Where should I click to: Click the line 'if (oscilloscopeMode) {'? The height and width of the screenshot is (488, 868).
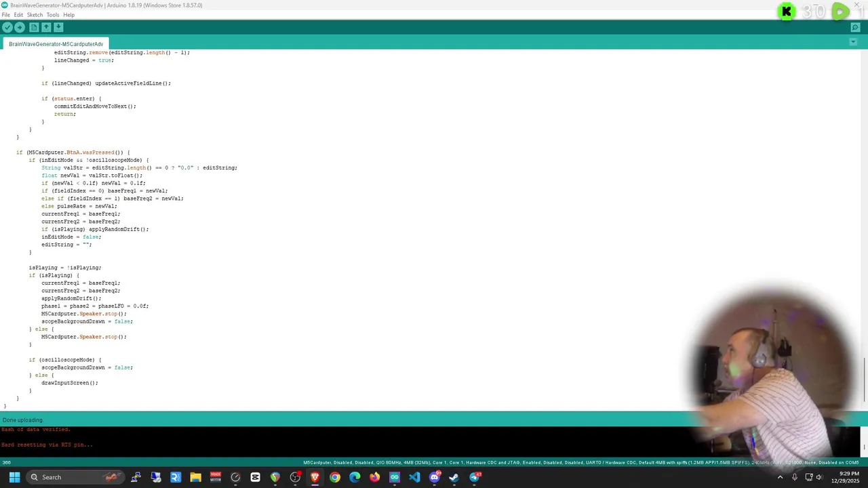click(x=65, y=360)
